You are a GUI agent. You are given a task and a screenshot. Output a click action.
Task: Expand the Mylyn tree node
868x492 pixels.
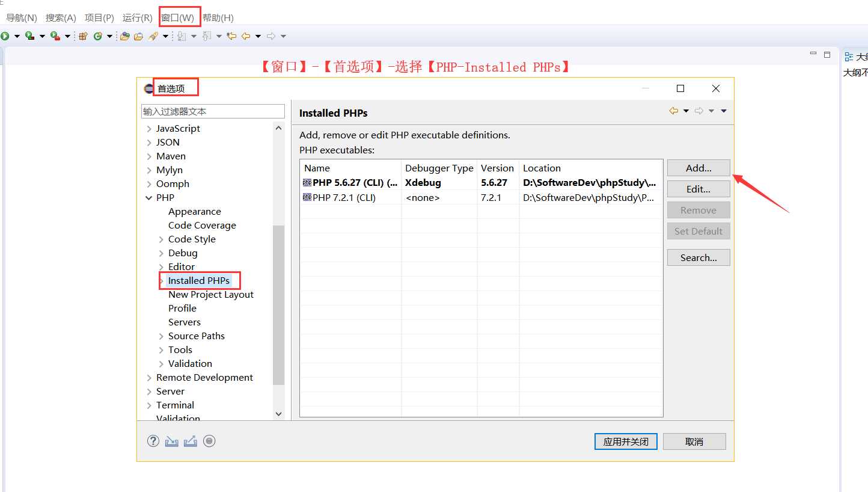tap(149, 170)
